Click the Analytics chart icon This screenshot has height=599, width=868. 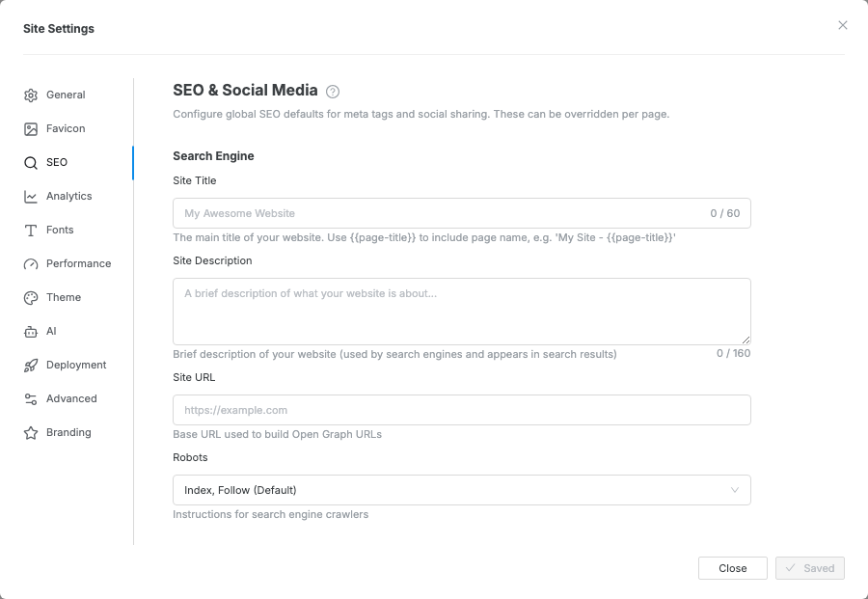[31, 197]
